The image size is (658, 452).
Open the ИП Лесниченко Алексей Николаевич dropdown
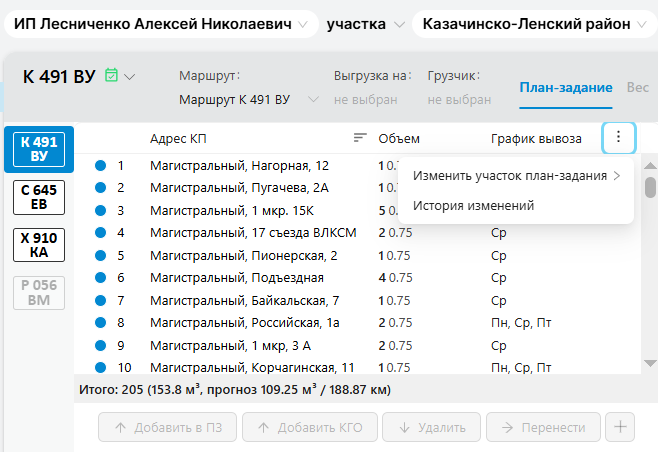(x=160, y=24)
